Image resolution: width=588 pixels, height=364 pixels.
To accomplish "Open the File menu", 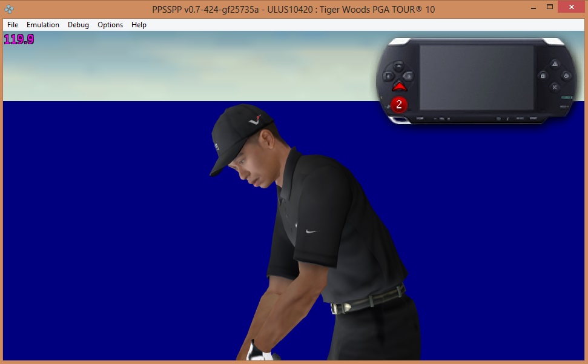I will [13, 25].
